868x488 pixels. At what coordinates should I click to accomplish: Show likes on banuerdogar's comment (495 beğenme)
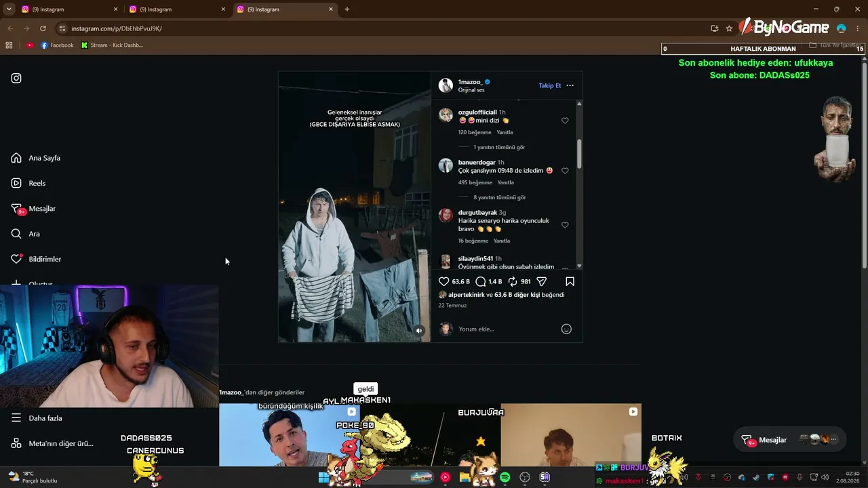pos(475,182)
